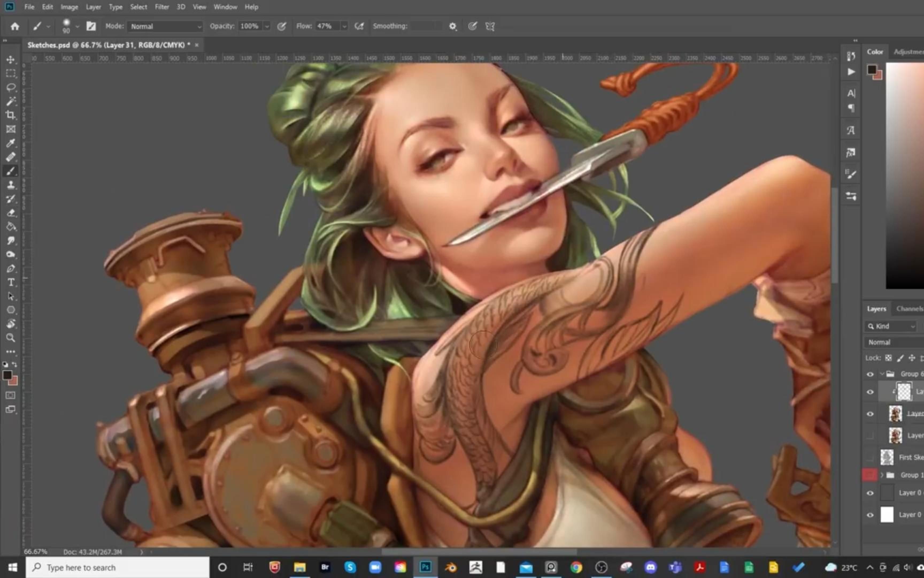Click the Opacity value field
Screen dimensions: 924x578
pyautogui.click(x=250, y=26)
